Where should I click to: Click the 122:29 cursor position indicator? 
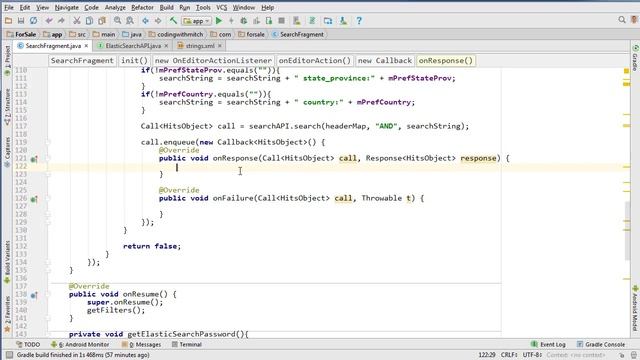tap(487, 355)
